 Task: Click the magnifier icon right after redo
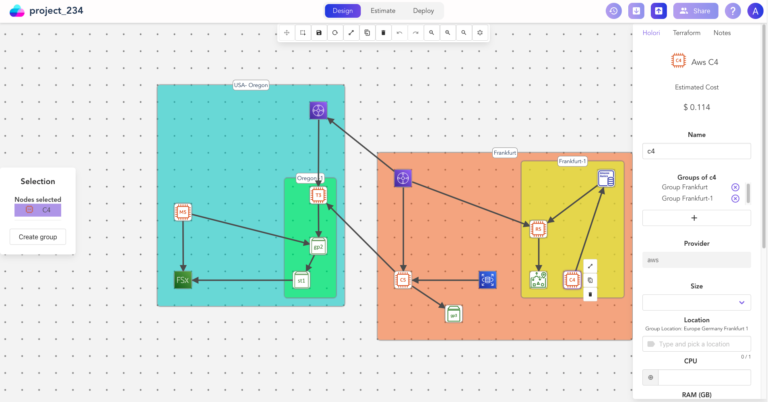point(432,33)
